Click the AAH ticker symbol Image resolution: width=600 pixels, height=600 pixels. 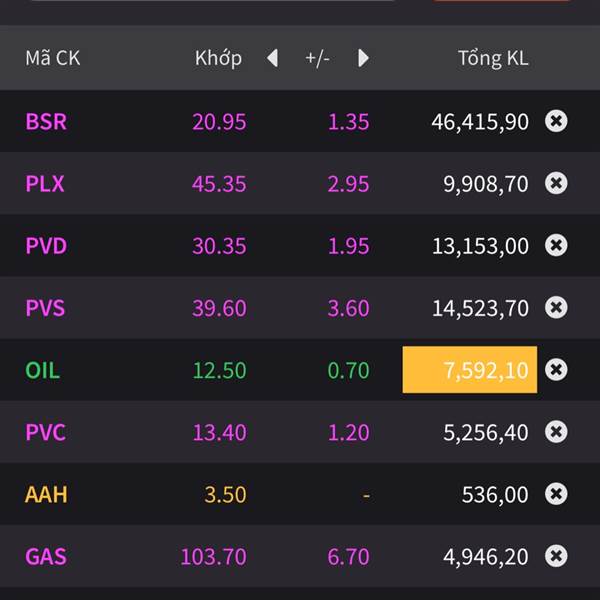pos(46,494)
